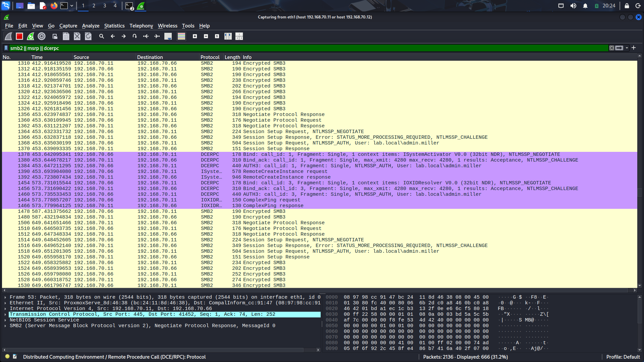Image resolution: width=644 pixels, height=362 pixels.
Task: Open Firefox from the taskbar
Action: pyautogui.click(x=54, y=6)
